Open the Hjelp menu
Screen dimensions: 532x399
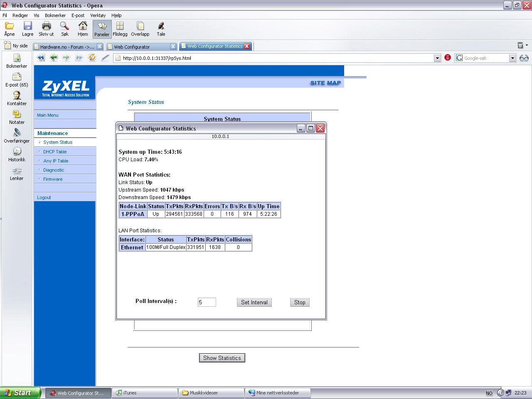click(116, 15)
